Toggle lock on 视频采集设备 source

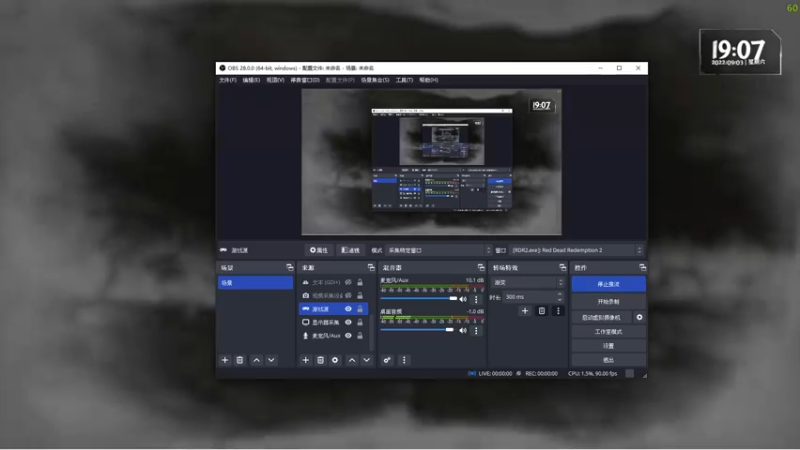[x=360, y=295]
